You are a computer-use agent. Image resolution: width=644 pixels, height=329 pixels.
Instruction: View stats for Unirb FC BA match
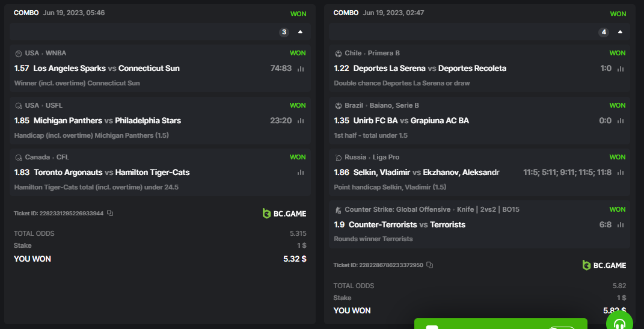tap(621, 121)
